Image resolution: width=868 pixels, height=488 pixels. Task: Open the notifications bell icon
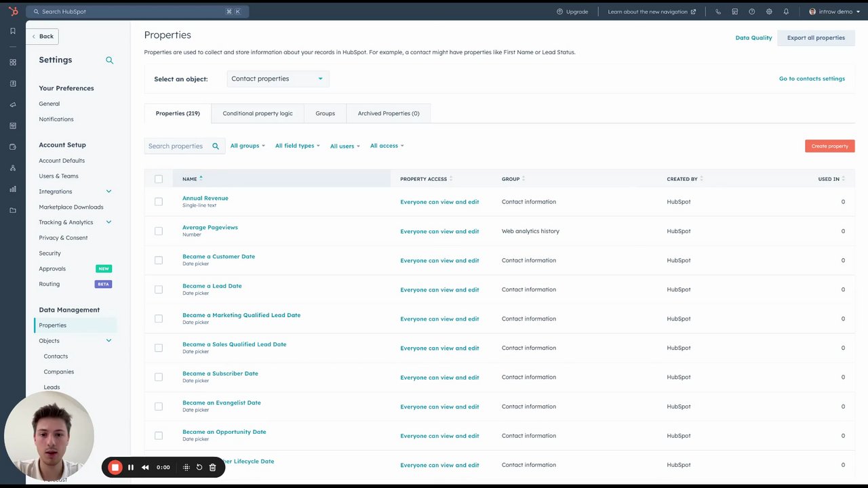pyautogui.click(x=786, y=12)
